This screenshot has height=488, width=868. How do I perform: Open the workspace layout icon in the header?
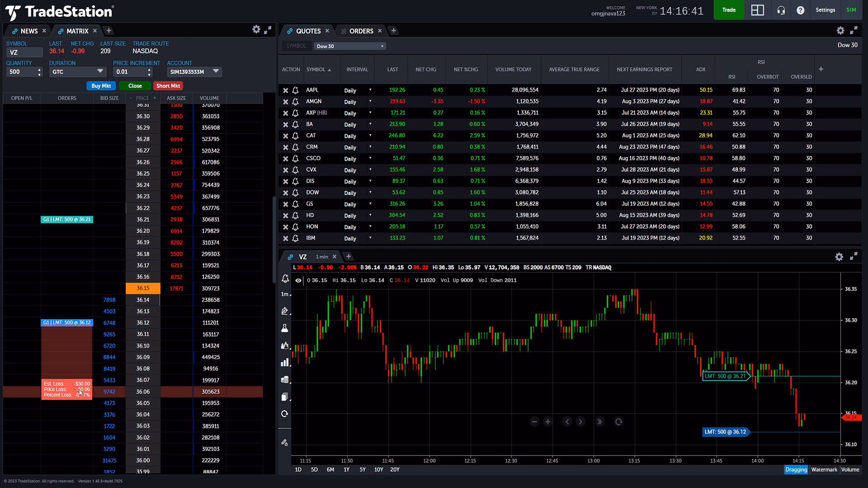[x=757, y=10]
